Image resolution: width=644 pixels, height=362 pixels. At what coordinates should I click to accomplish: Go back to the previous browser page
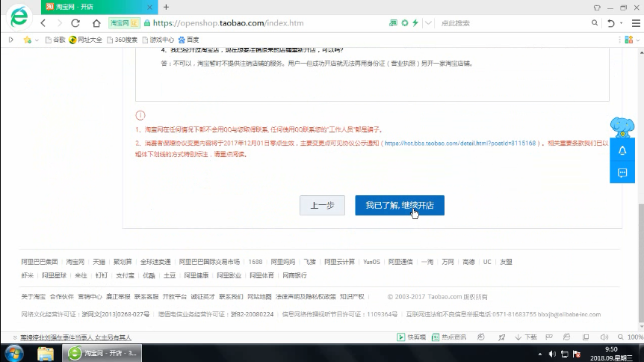pos(43,23)
